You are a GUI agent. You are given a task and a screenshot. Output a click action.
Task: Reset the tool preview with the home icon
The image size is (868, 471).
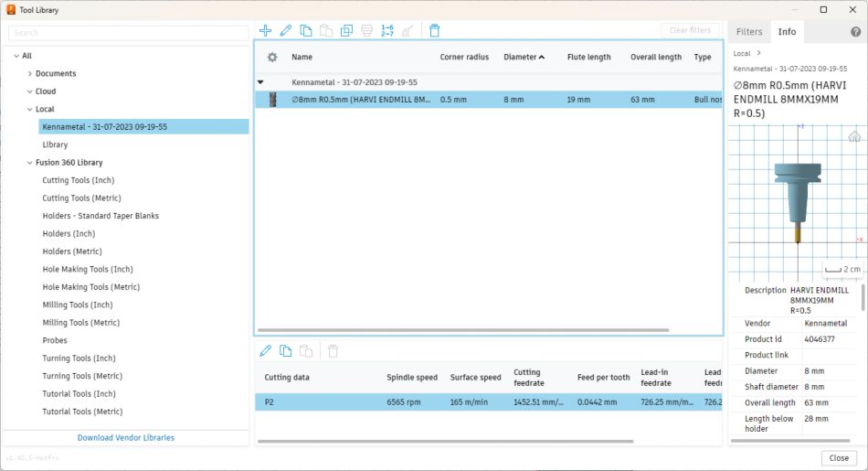point(854,136)
